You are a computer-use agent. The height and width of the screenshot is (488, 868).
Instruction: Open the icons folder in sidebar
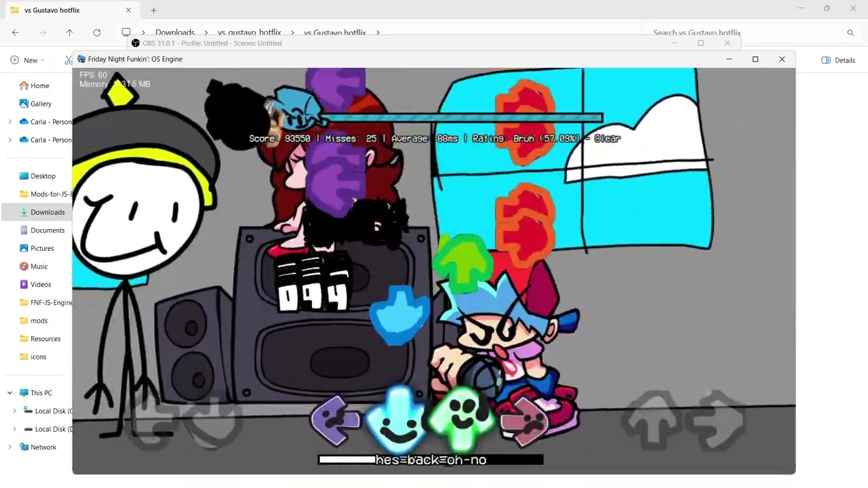coord(38,357)
